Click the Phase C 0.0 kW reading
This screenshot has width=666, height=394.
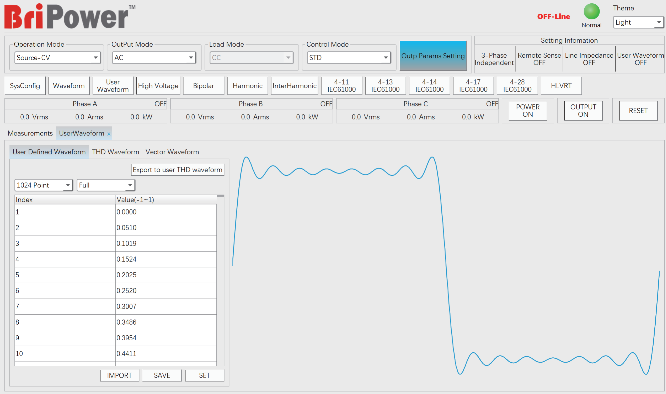tap(472, 117)
